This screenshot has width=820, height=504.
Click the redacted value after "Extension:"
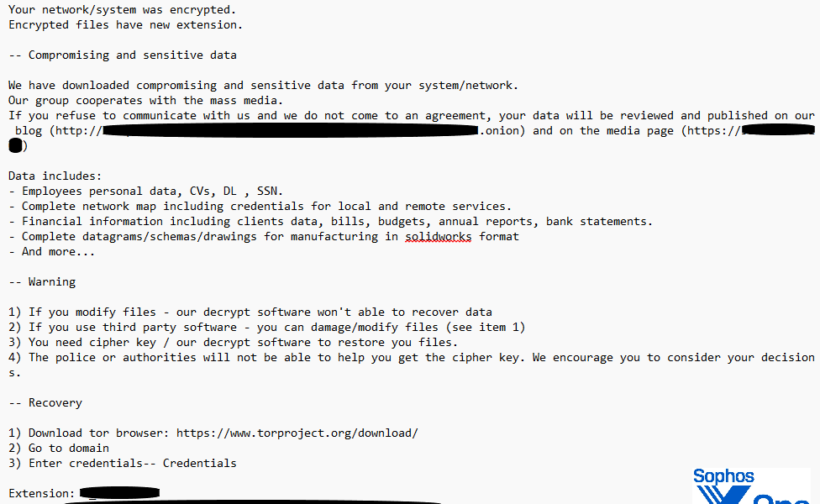119,493
